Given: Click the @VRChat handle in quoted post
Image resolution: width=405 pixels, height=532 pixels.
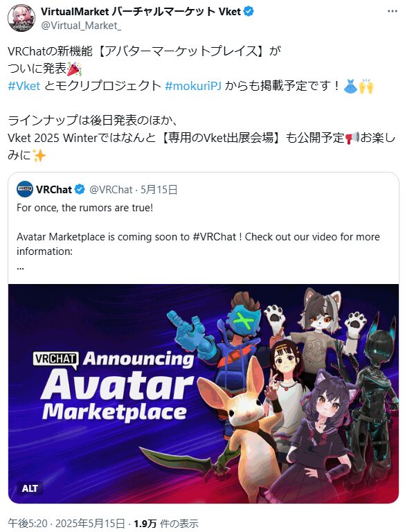Looking at the screenshot, I should pyautogui.click(x=111, y=189).
